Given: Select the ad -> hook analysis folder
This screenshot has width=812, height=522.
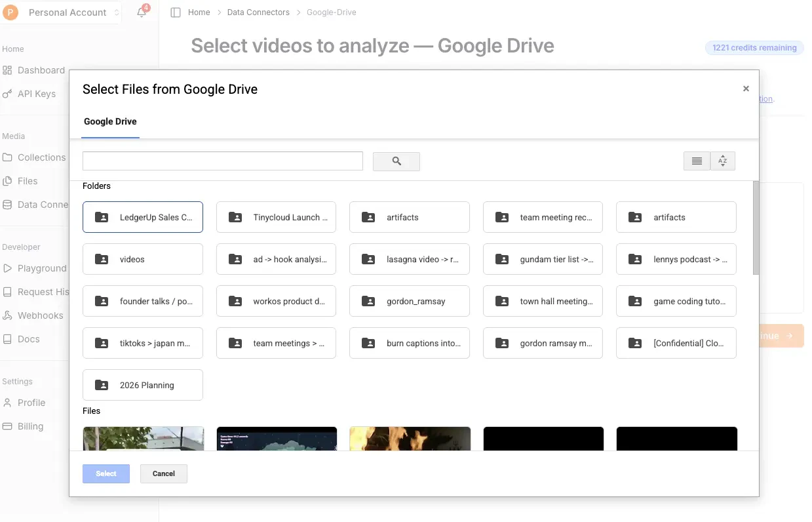Looking at the screenshot, I should click(x=276, y=259).
